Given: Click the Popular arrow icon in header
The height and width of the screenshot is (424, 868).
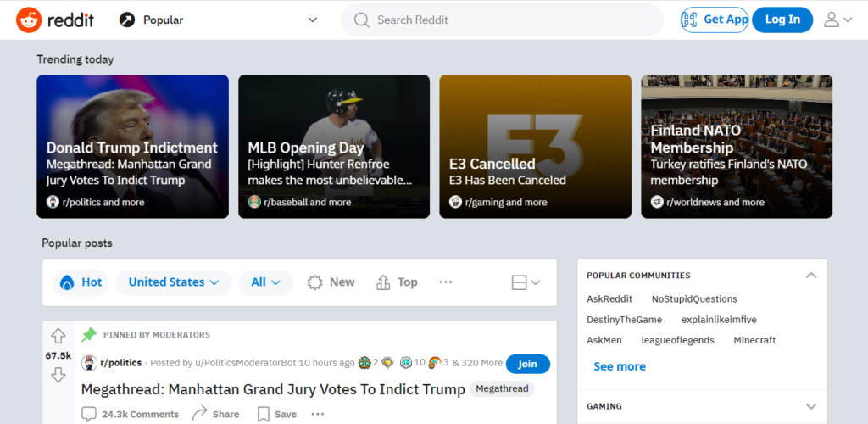Looking at the screenshot, I should [x=127, y=20].
